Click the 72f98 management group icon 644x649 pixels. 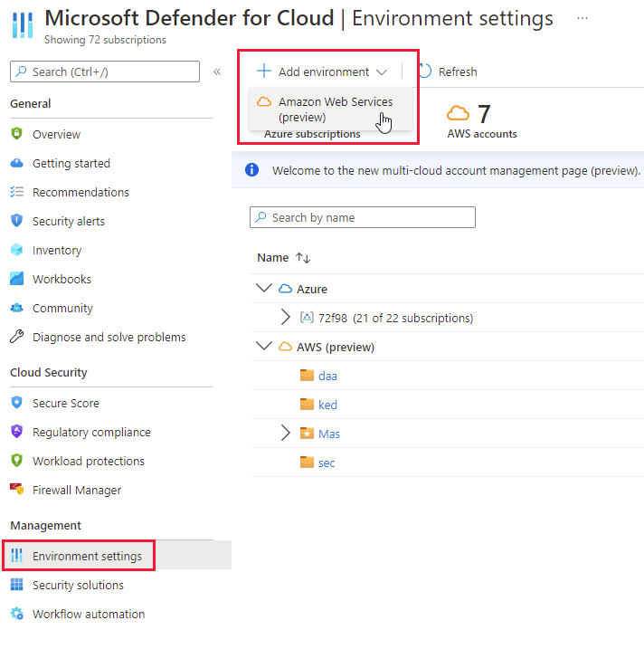[x=307, y=318]
